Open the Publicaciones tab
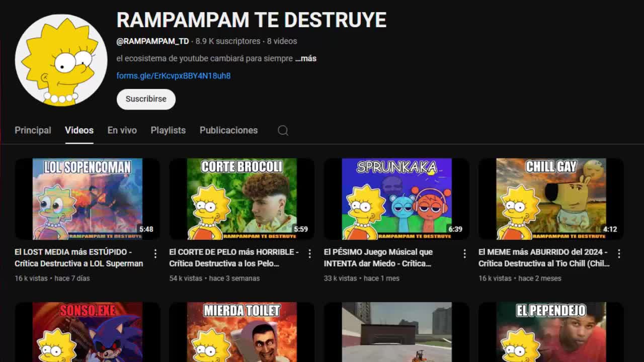 click(x=228, y=130)
